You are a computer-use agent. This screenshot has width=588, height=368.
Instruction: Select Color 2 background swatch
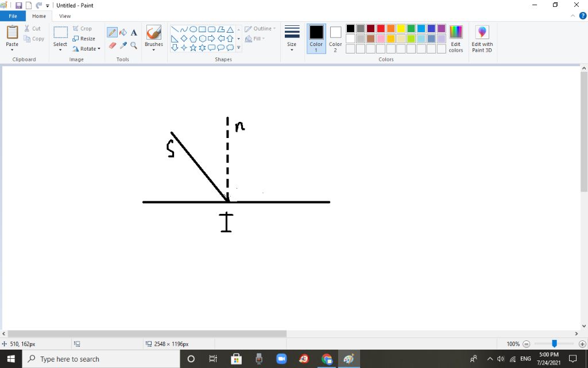click(335, 39)
